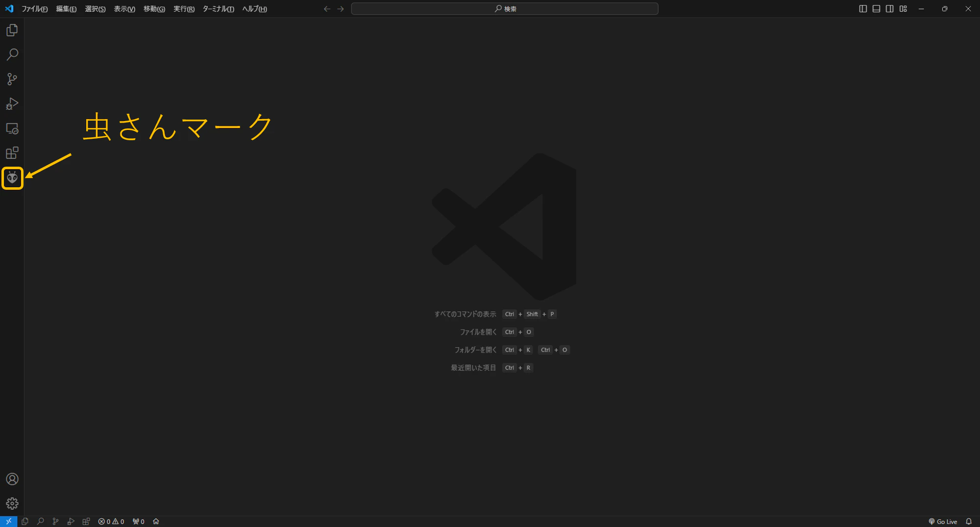Click the run and debug status bar icon
980x527 pixels.
[71, 522]
